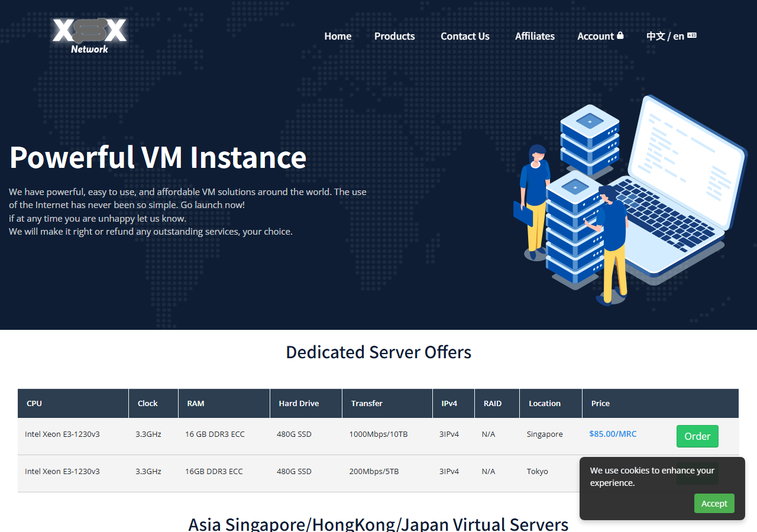Click the Location column header
This screenshot has width=757, height=532.
[551, 403]
